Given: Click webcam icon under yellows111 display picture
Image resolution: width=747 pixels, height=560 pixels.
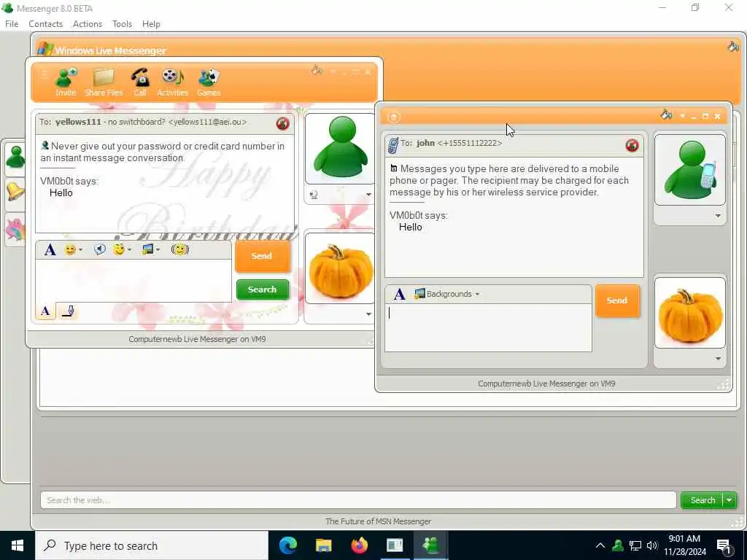Looking at the screenshot, I should (x=314, y=194).
